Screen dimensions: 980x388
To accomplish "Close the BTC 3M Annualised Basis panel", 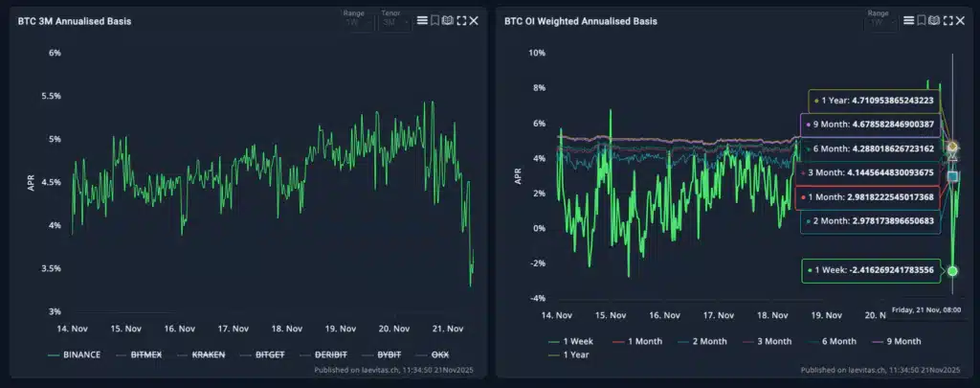I will 474,20.
